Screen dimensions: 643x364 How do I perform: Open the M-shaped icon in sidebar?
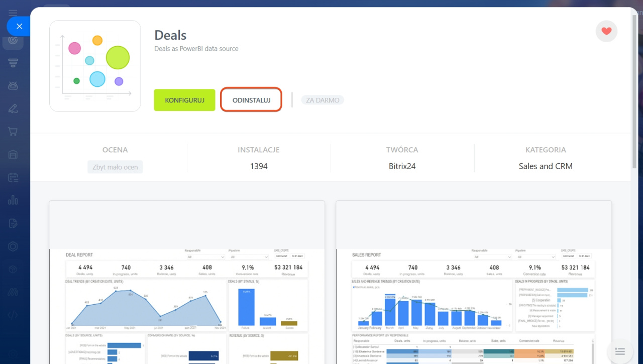pyautogui.click(x=13, y=292)
